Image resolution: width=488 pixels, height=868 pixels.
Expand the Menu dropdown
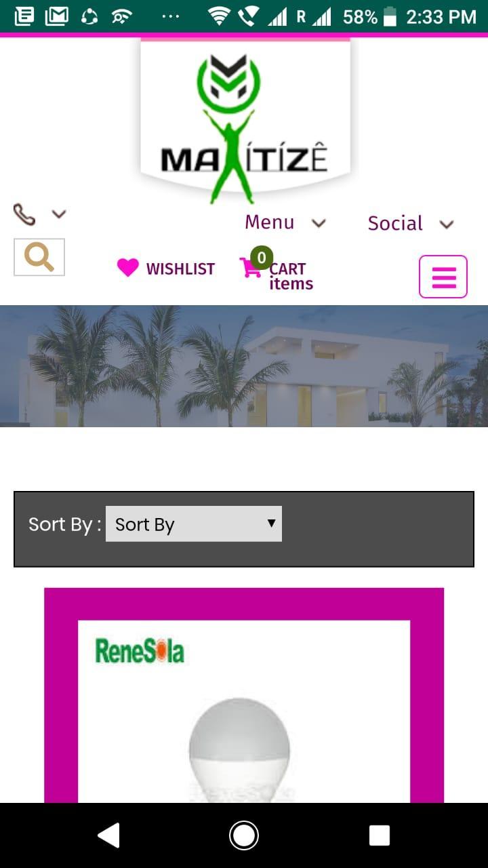285,222
